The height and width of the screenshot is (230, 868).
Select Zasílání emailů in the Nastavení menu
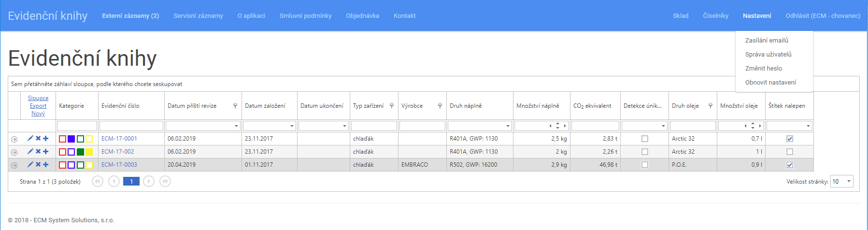point(767,40)
